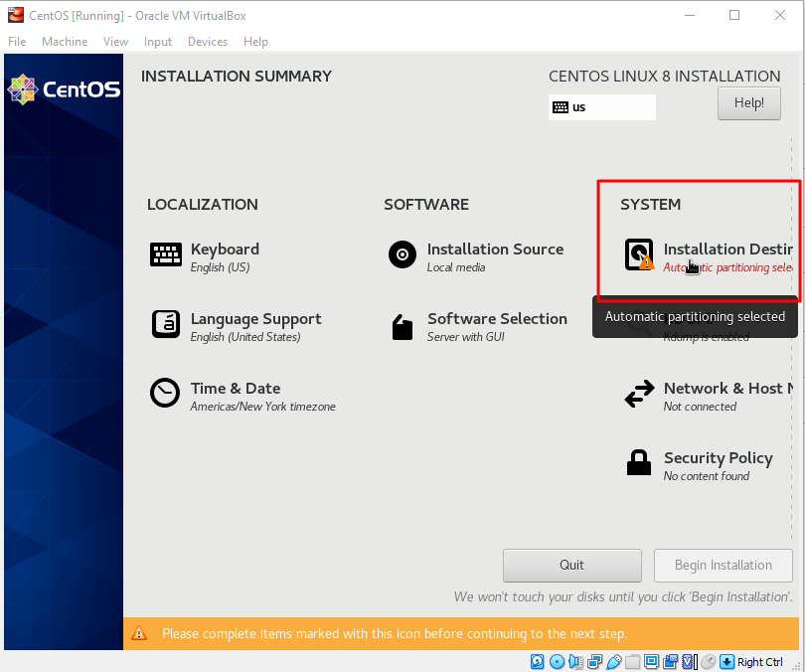Open the Input menu
Screen dimensions: 805x672
[x=158, y=42]
